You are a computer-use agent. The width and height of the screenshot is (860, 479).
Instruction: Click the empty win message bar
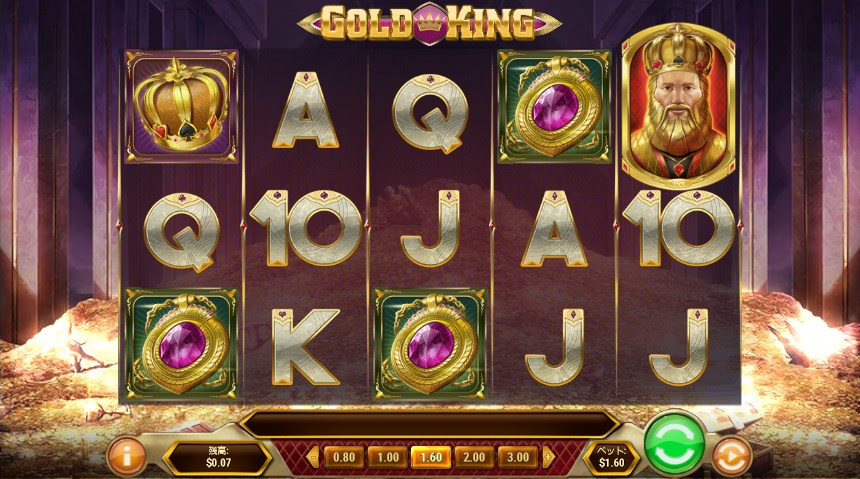[x=430, y=424]
